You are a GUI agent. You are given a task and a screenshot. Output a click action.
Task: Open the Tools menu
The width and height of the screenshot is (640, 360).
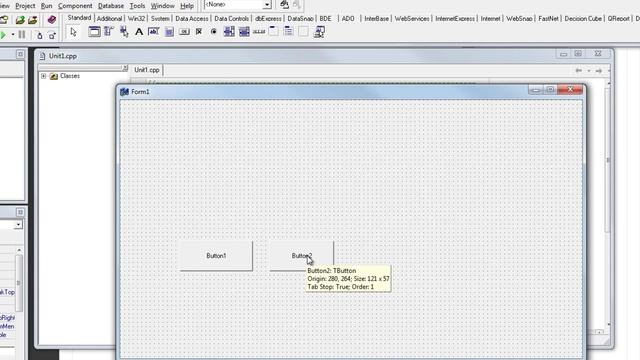(137, 6)
